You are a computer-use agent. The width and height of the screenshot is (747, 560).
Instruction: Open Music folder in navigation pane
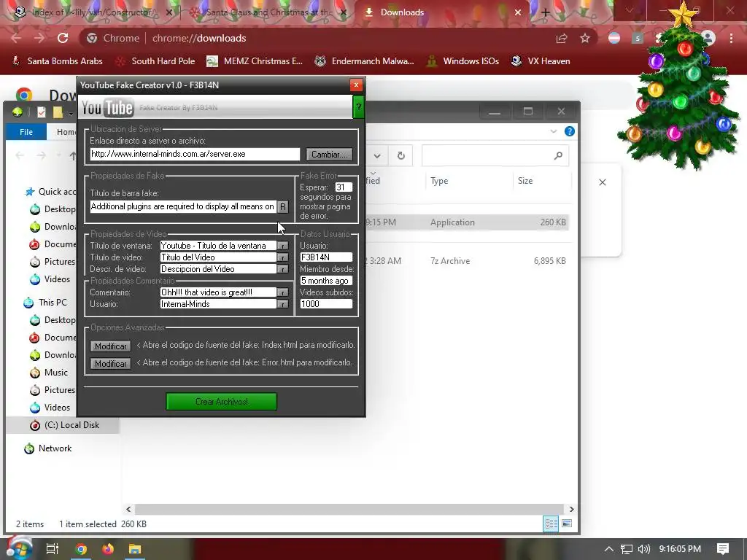pos(49,373)
